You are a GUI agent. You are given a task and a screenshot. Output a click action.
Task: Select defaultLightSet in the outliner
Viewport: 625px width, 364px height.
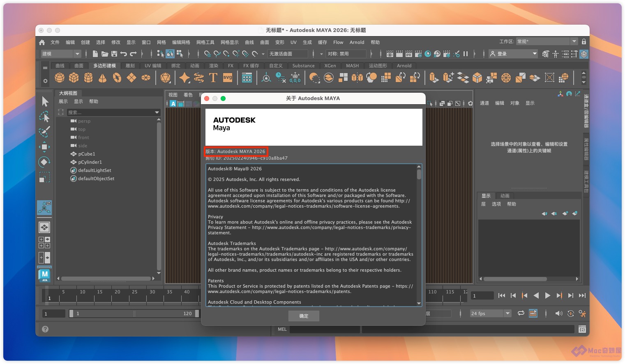[x=95, y=170]
